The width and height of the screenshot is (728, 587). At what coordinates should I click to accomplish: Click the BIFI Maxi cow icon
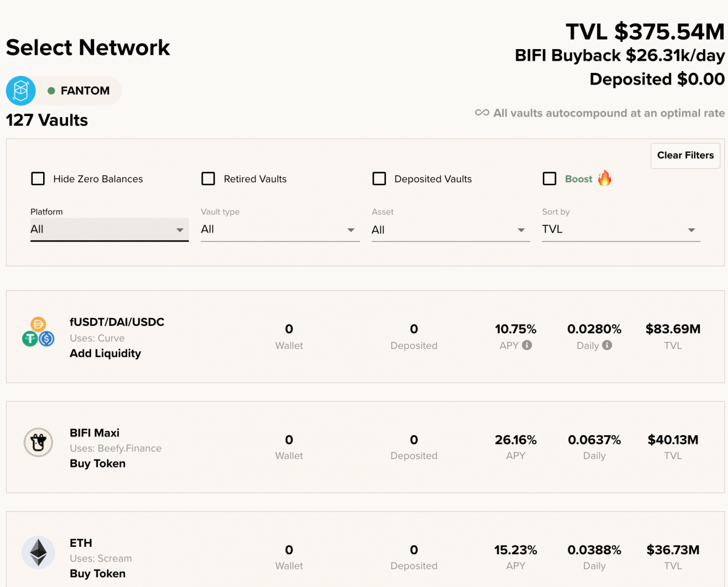38,443
